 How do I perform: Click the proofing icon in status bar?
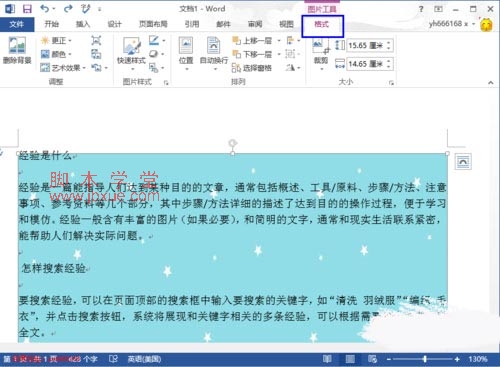[113, 359]
